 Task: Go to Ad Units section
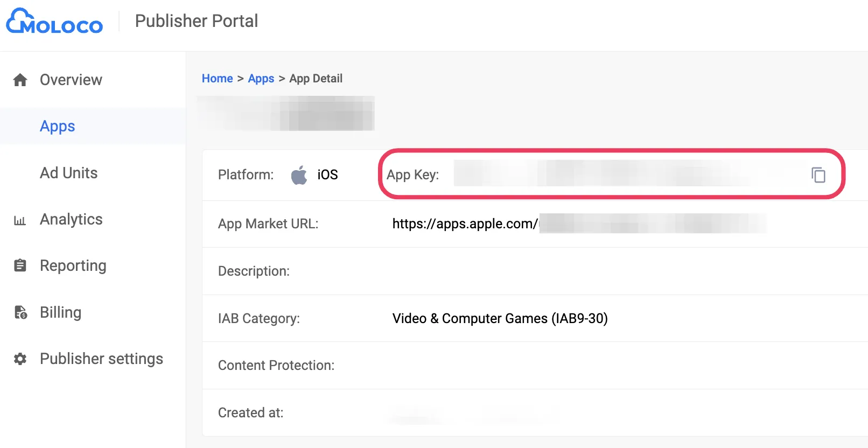pyautogui.click(x=69, y=173)
